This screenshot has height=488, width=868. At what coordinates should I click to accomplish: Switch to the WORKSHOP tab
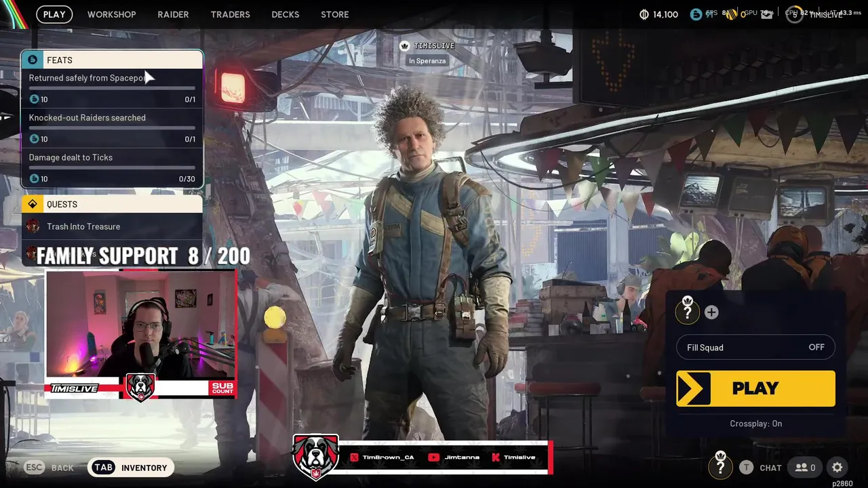[111, 14]
